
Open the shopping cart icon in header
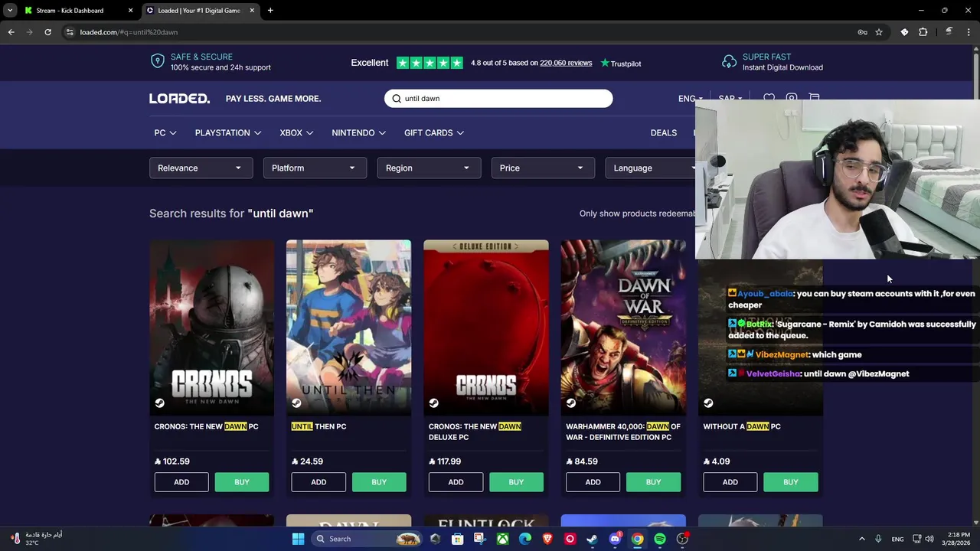814,99
